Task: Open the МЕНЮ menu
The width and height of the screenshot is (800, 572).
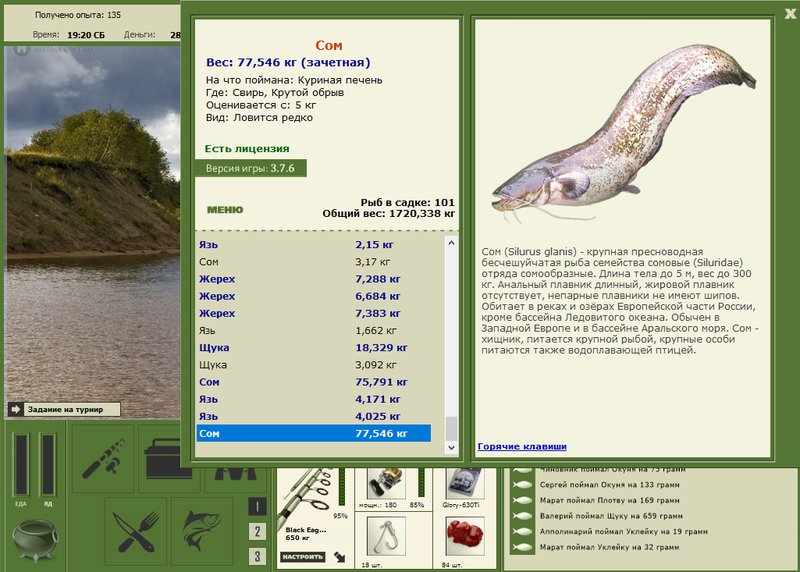Action: [225, 210]
